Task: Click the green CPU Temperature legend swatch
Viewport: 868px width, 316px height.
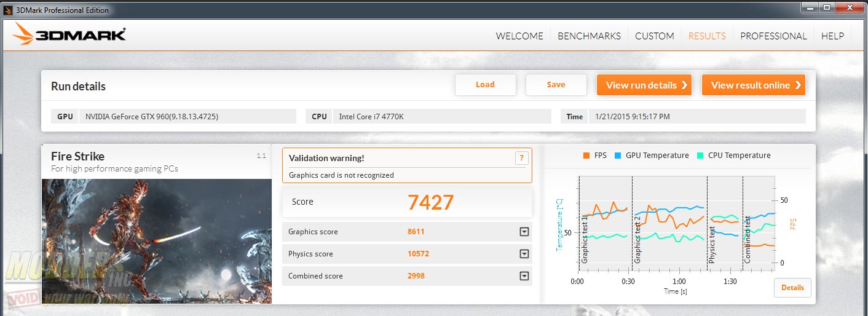Action: tap(700, 156)
